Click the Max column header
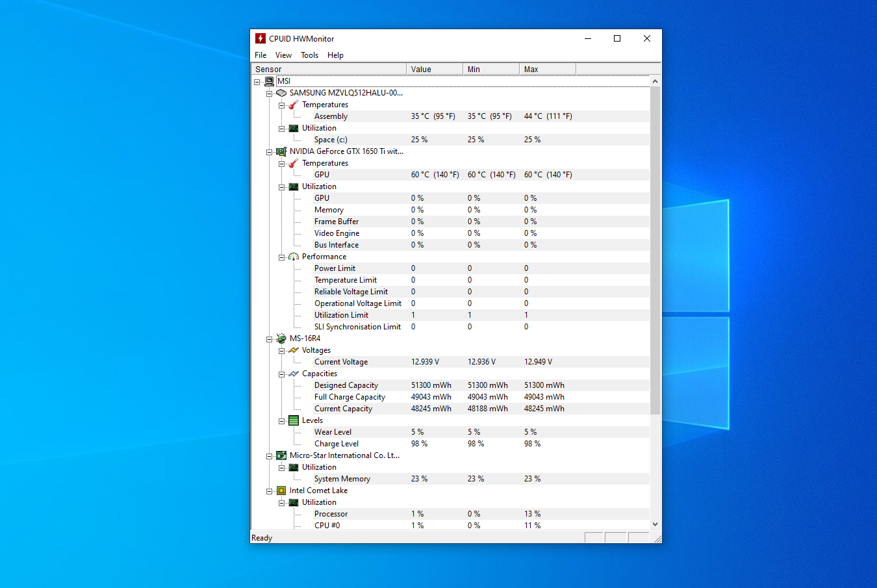Viewport: 877px width, 588px height. coord(548,69)
